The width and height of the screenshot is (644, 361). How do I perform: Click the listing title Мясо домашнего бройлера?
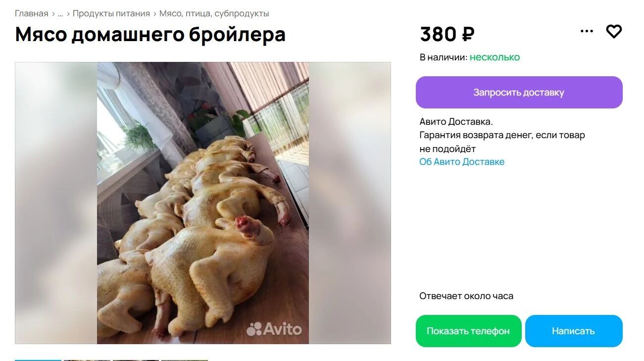[x=150, y=34]
